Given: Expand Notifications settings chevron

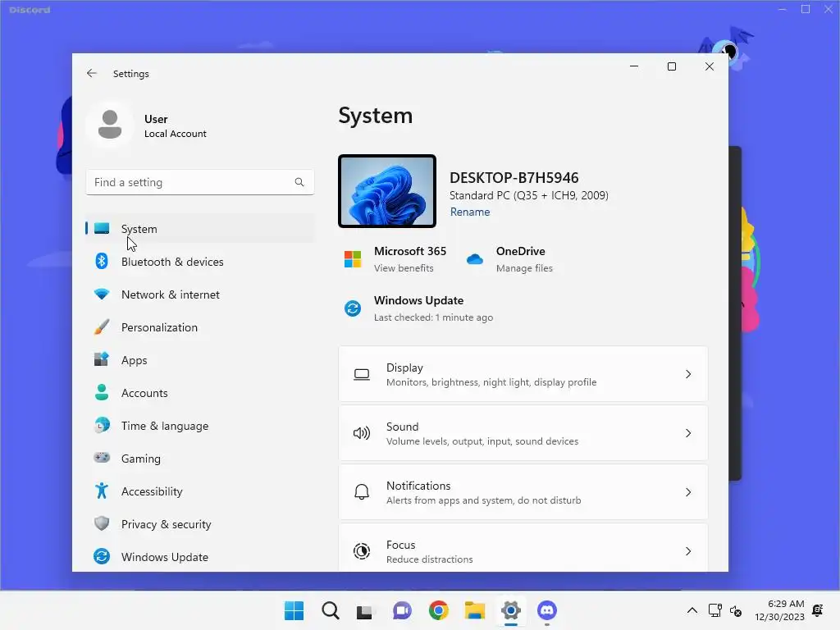Looking at the screenshot, I should pos(688,492).
